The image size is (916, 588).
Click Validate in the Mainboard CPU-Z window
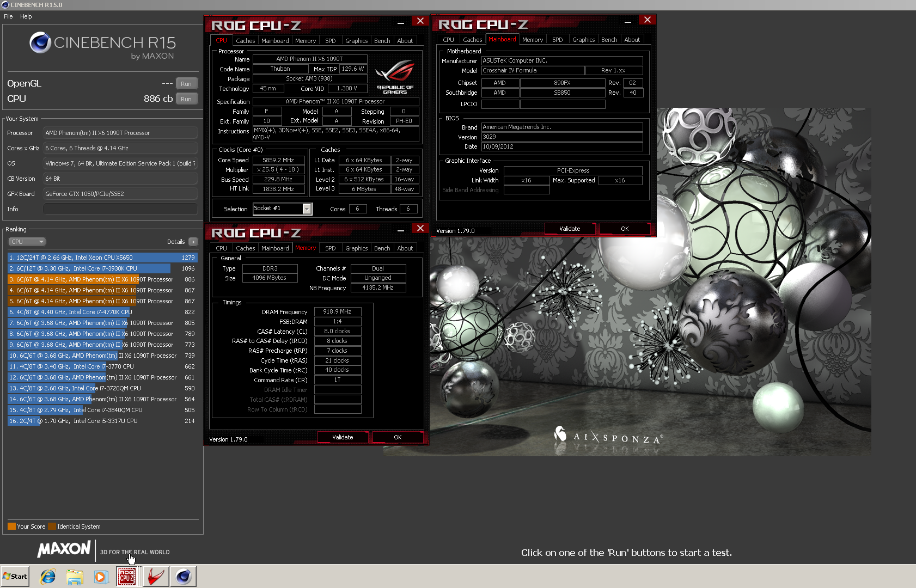click(570, 229)
